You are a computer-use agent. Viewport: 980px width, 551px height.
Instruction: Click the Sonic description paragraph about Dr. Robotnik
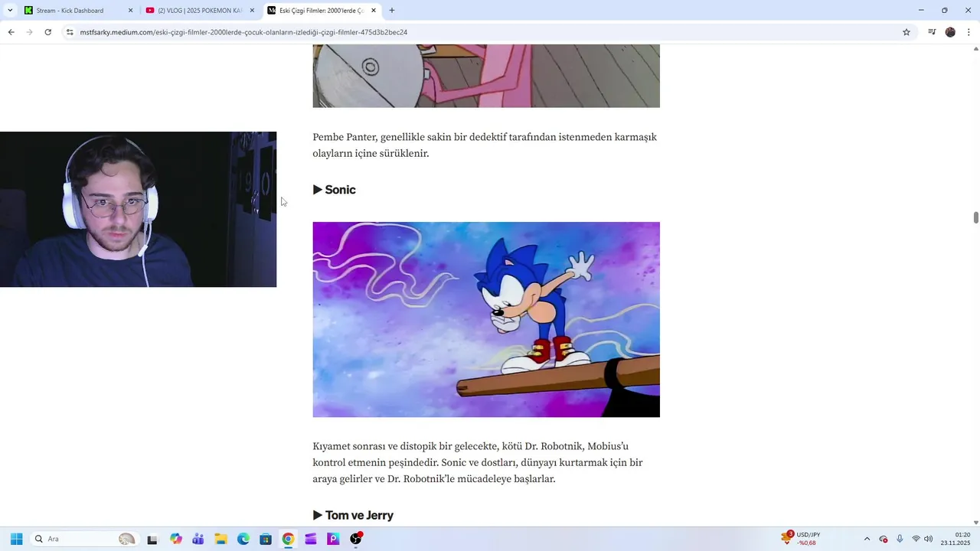pyautogui.click(x=478, y=462)
